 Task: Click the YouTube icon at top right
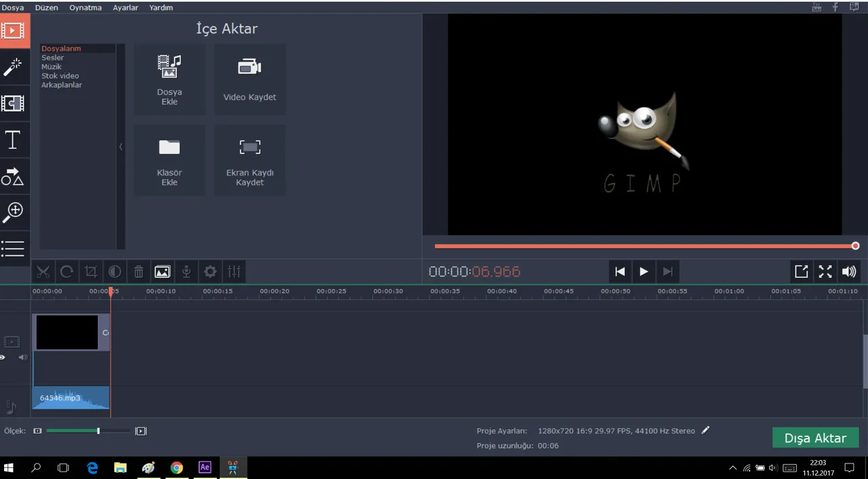point(817,7)
